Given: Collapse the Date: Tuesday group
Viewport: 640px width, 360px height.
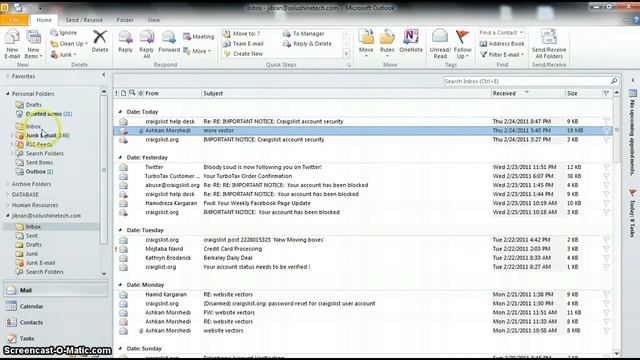Looking at the screenshot, I should [x=120, y=230].
